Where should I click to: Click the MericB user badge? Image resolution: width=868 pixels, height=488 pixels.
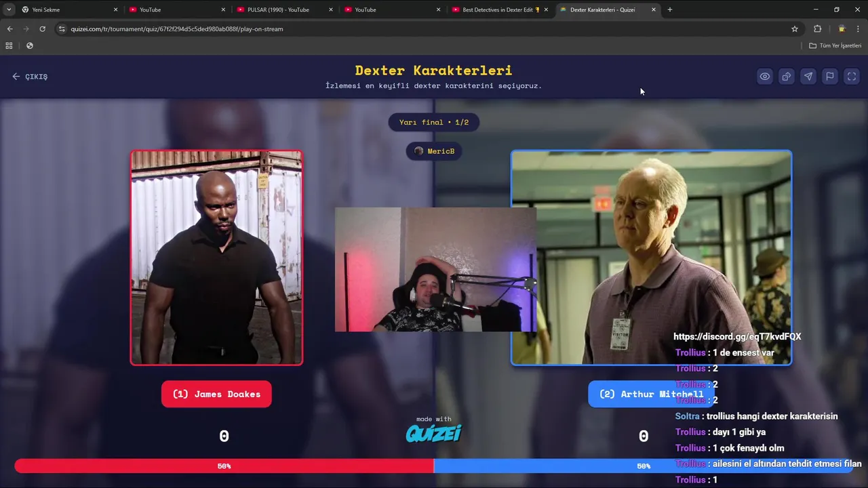[434, 151]
